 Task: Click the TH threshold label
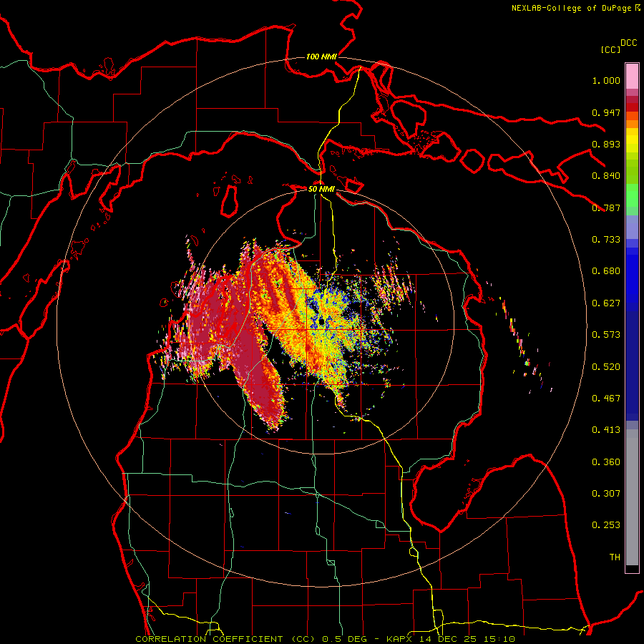coord(615,557)
